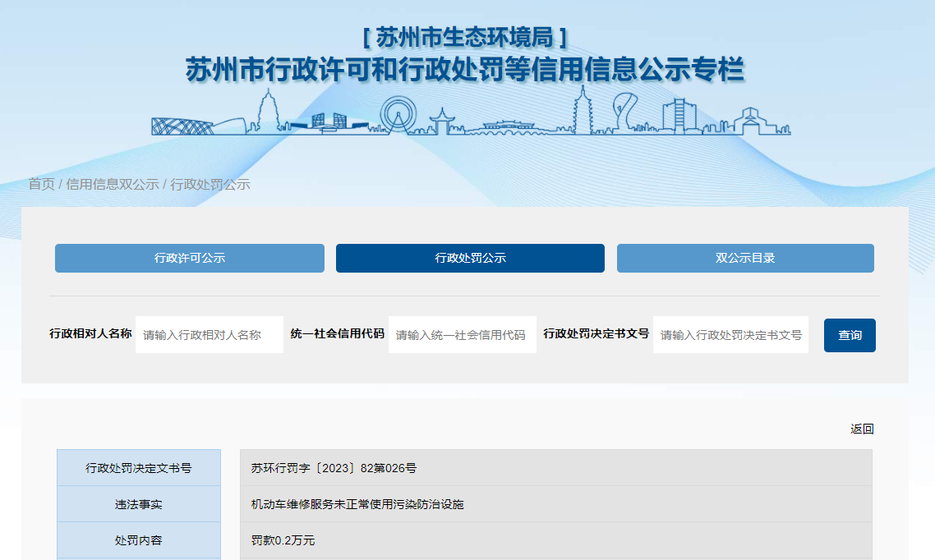Click the 违法事实 row label
This screenshot has width=935, height=560.
pos(138,504)
